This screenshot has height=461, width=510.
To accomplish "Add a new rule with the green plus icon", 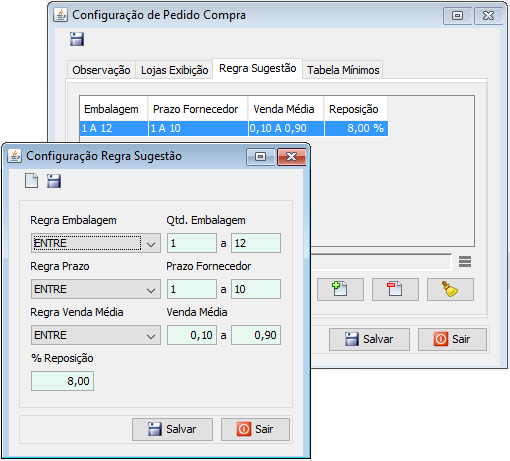I will (340, 289).
